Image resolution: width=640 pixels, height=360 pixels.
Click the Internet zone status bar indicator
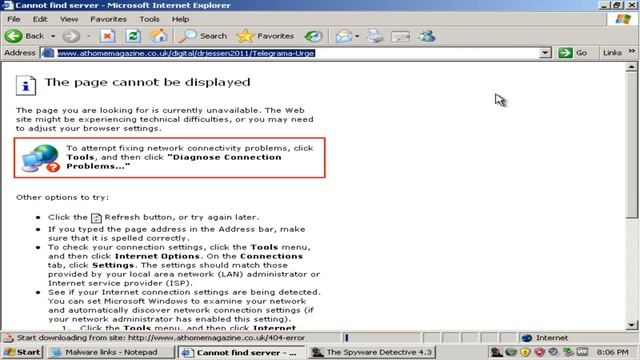pyautogui.click(x=544, y=338)
